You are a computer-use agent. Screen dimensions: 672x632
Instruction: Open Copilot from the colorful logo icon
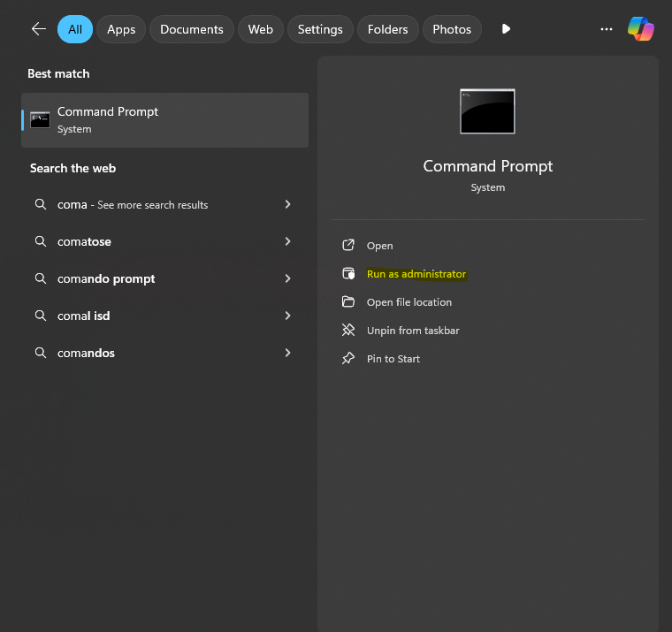click(641, 29)
